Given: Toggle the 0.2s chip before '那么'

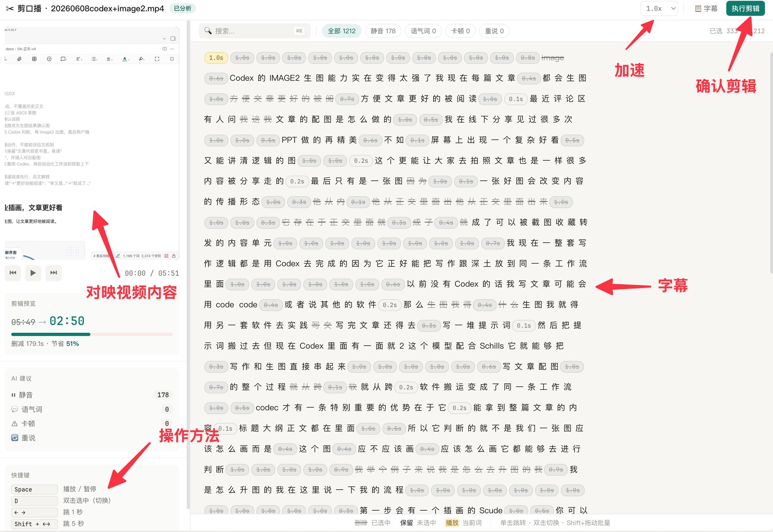Looking at the screenshot, I should point(390,305).
